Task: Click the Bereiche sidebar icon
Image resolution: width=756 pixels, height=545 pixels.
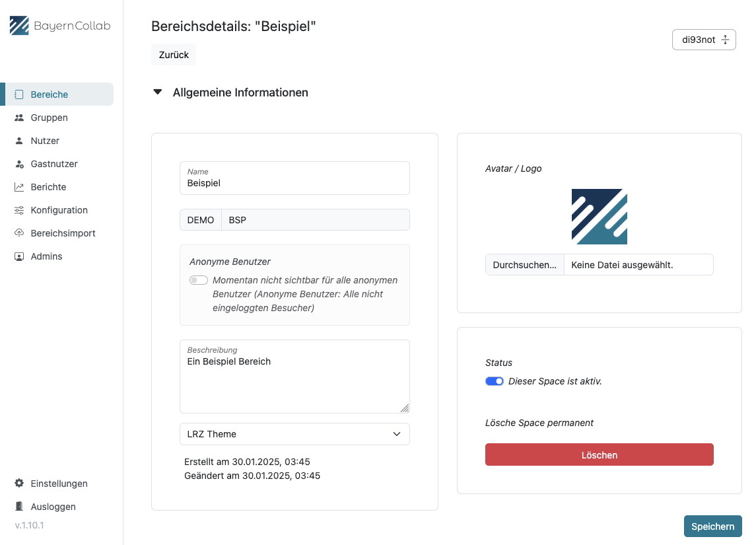Action: pos(19,94)
